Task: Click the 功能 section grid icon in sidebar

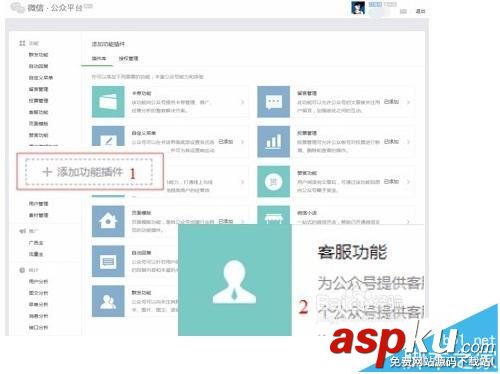Action: 22,43
